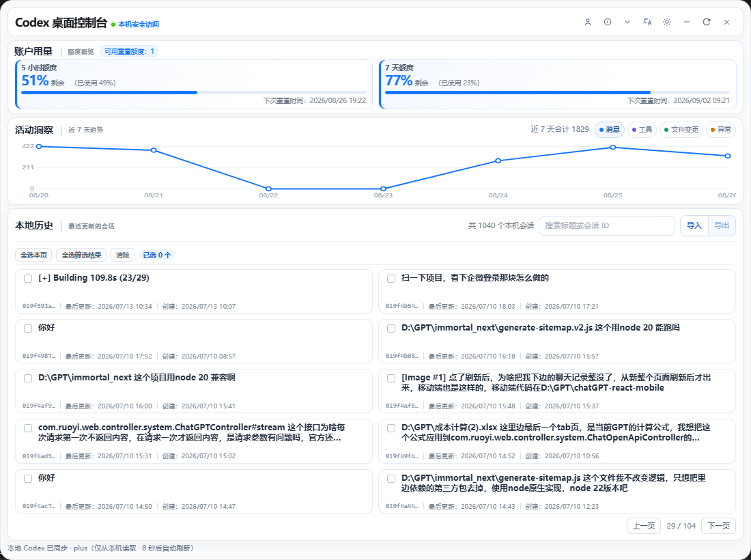This screenshot has height=560, width=751.
Task: Click the 全选本页 button
Action: (33, 255)
